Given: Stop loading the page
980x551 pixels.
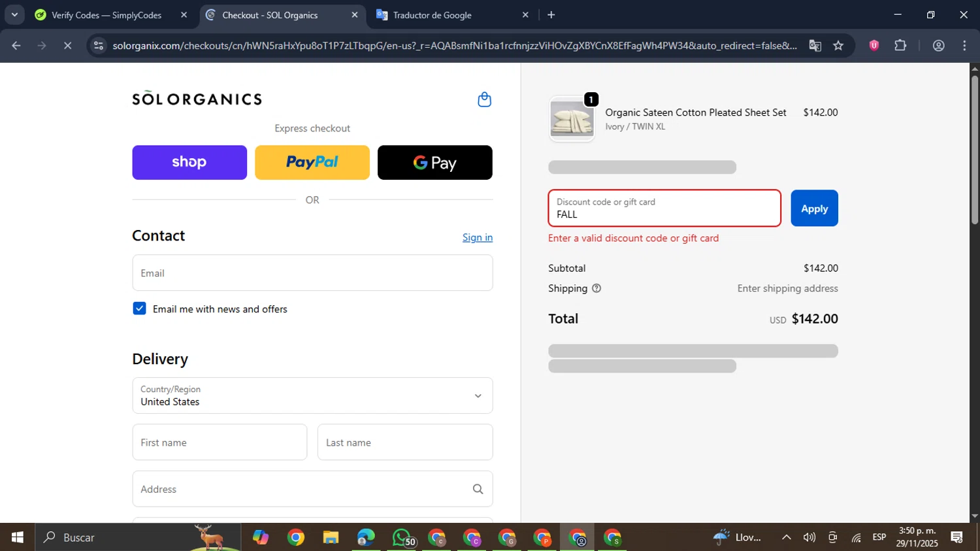Looking at the screenshot, I should 67,46.
